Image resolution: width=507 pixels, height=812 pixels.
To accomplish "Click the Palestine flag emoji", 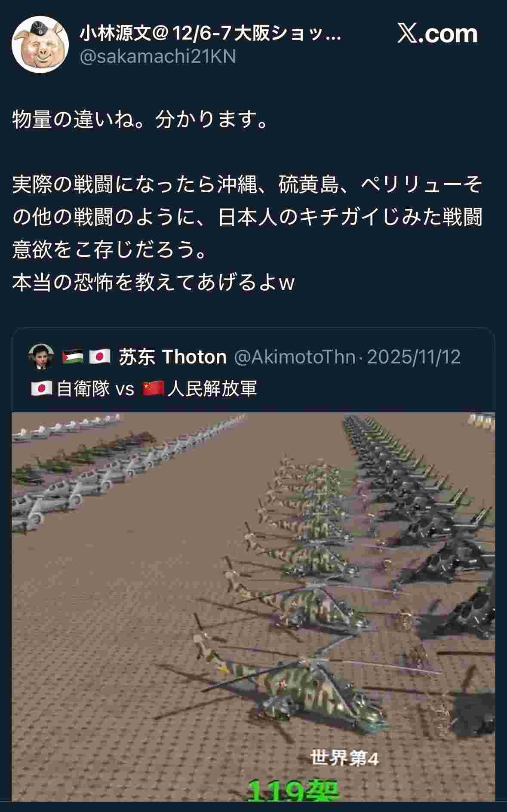I will pos(73,357).
